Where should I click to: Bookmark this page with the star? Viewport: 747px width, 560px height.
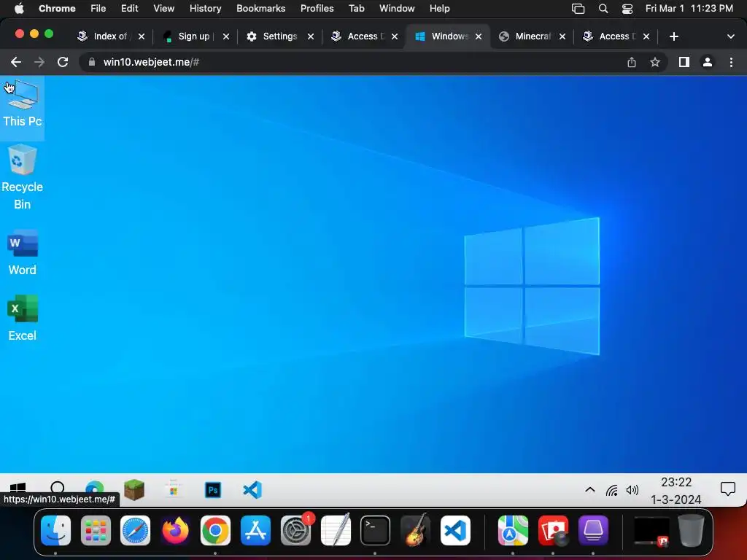coord(655,62)
